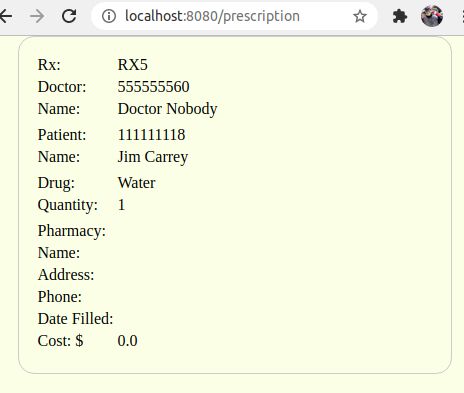The height and width of the screenshot is (393, 464).
Task: Bookmark this page with the star icon
Action: click(360, 16)
